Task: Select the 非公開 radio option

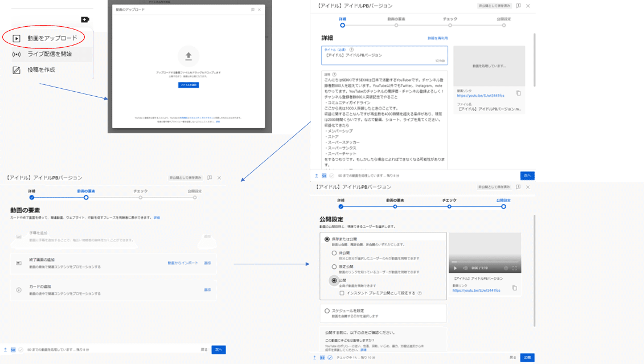Action: click(334, 253)
